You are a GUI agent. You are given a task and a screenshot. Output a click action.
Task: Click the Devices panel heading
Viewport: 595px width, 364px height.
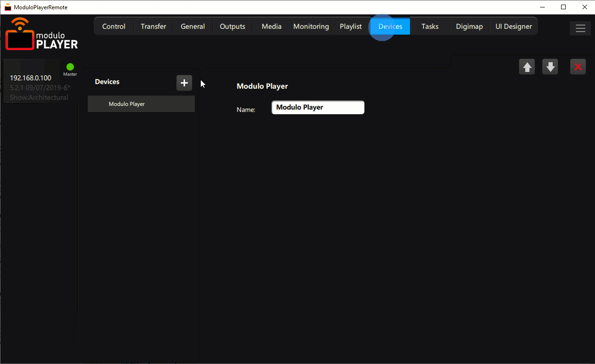pyautogui.click(x=107, y=82)
